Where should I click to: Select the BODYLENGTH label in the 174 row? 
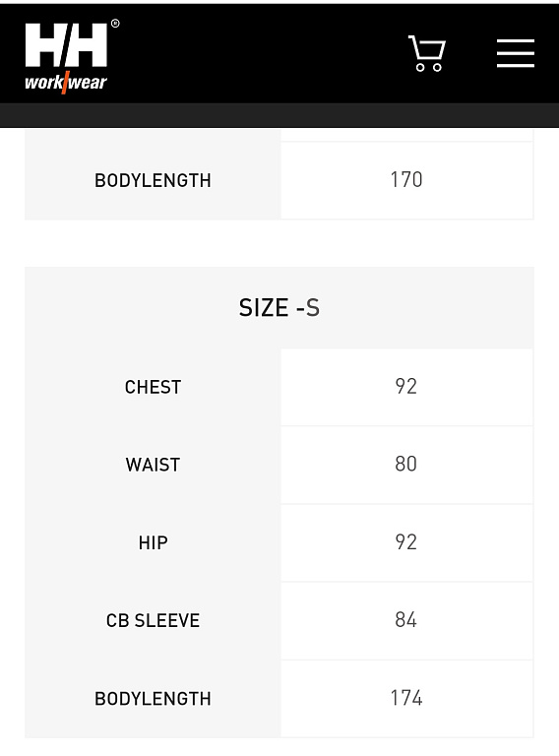[153, 699]
